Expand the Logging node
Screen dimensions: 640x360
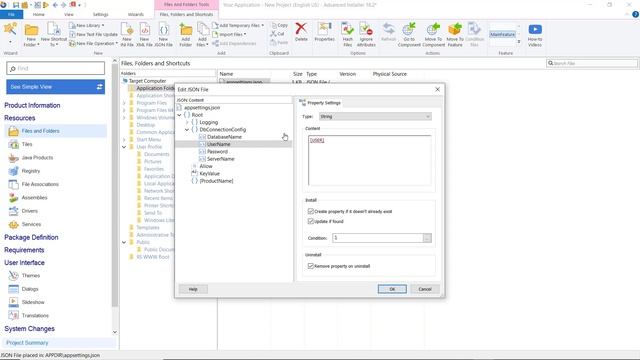(187, 122)
